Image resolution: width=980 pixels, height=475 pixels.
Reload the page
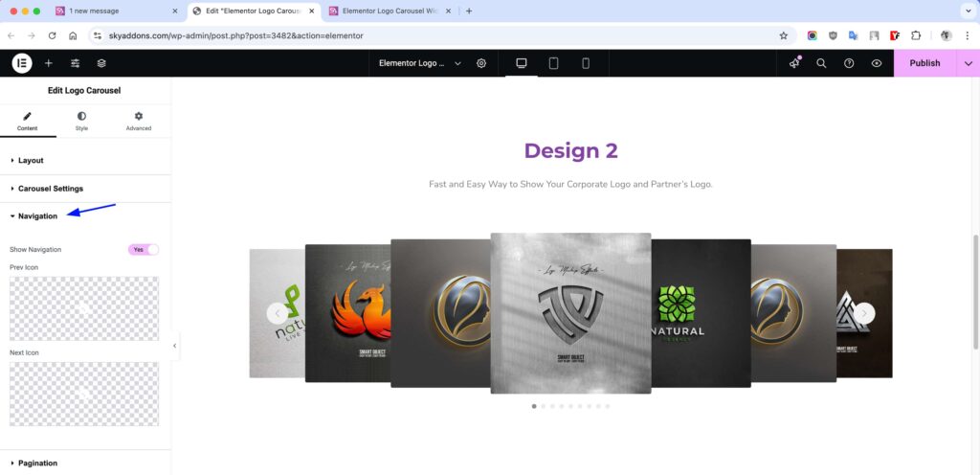click(x=53, y=35)
